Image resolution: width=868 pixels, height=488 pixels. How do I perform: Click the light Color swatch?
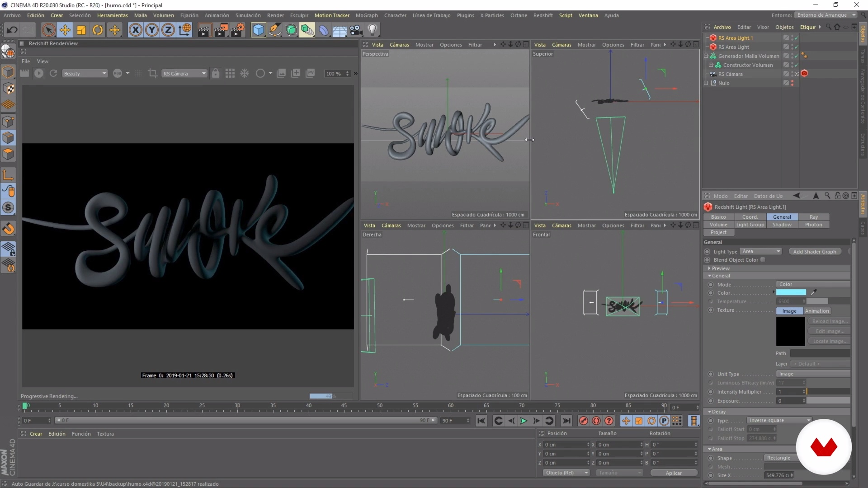791,292
